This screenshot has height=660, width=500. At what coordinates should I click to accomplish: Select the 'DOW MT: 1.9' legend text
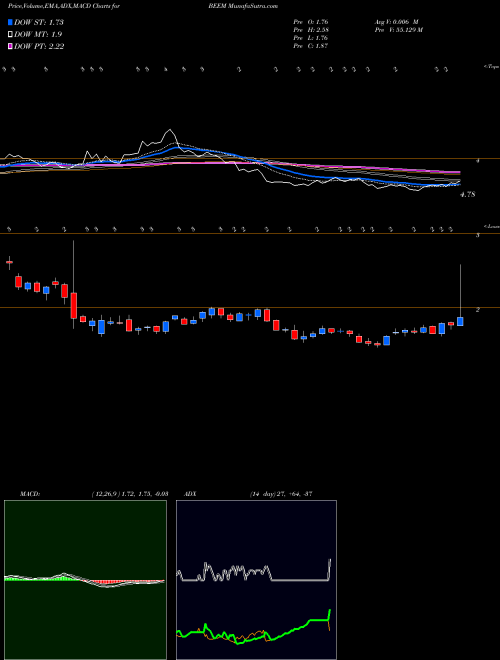click(x=38, y=35)
